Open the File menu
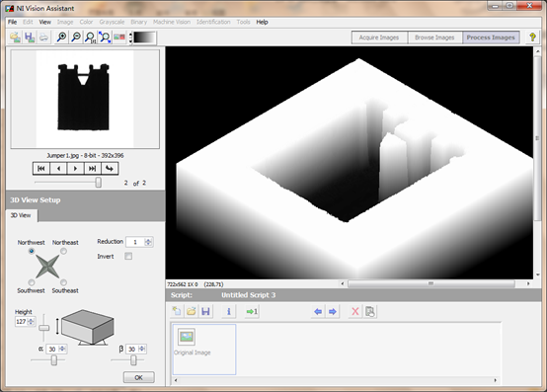Screen dimensions: 547x392 (x=12, y=22)
